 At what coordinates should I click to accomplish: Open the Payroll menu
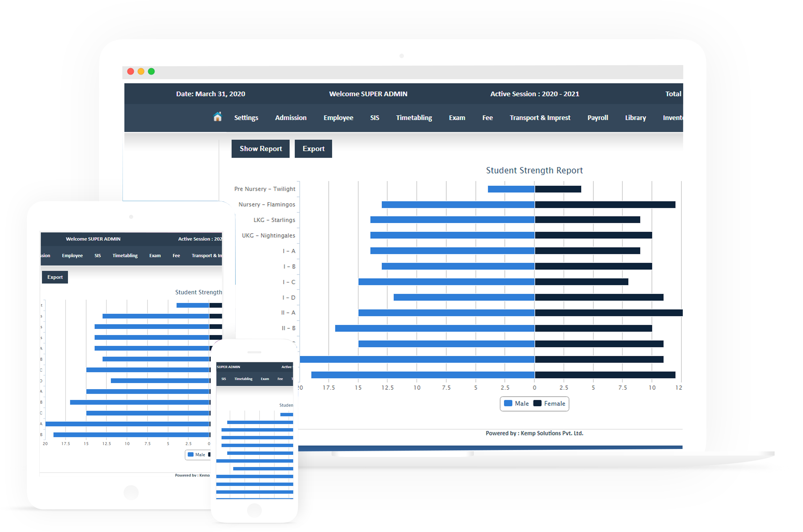pos(598,118)
